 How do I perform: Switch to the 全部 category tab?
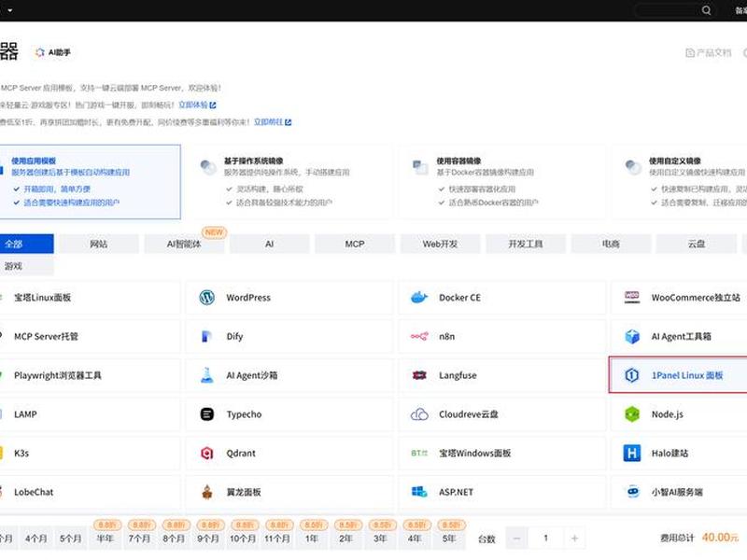click(26, 244)
